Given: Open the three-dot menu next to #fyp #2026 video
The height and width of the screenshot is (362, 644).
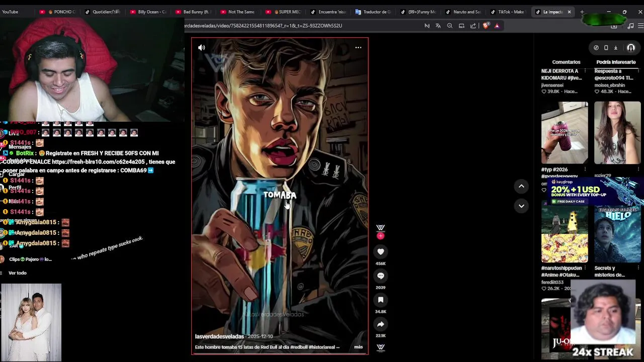Looking at the screenshot, I should pos(585,170).
